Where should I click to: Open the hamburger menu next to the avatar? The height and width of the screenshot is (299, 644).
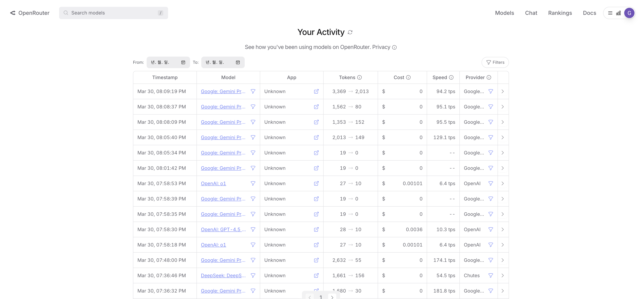click(610, 13)
